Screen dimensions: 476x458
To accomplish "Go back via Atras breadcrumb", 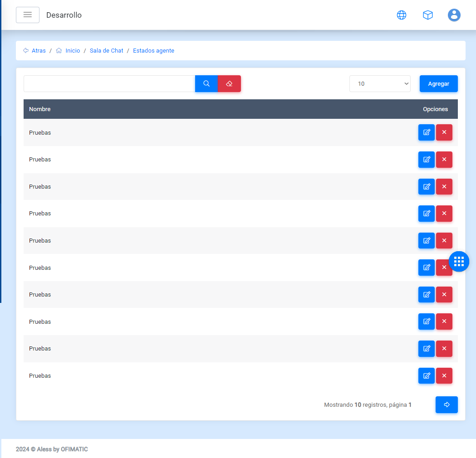I will point(39,51).
